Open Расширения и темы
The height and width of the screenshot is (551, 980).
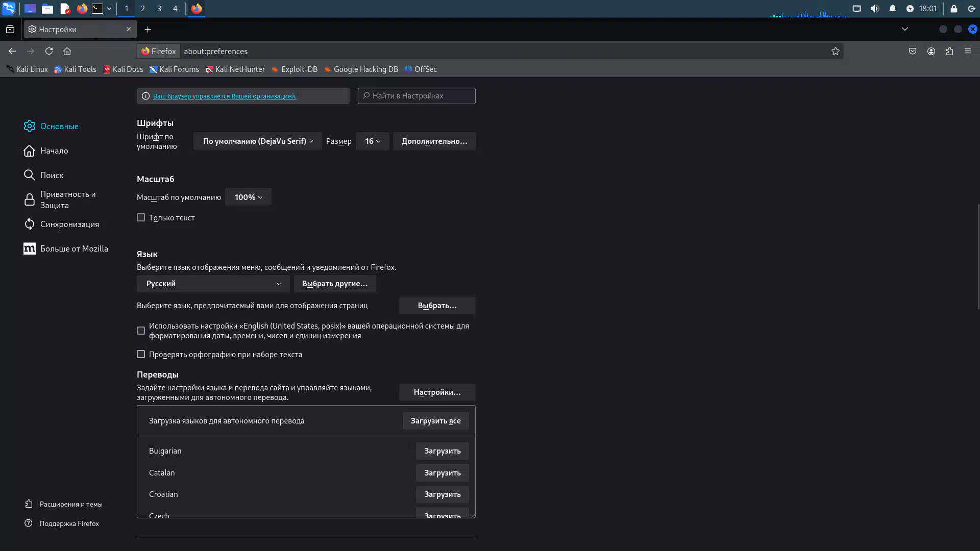click(64, 504)
